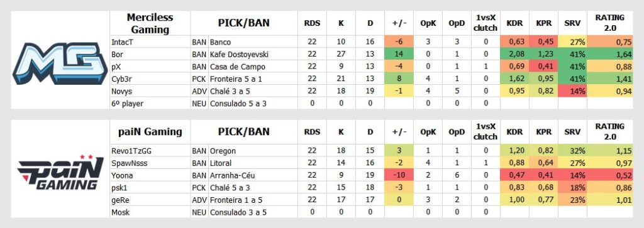Click the paiN Gaming logo
This screenshot has width=644, height=228.
[60, 173]
